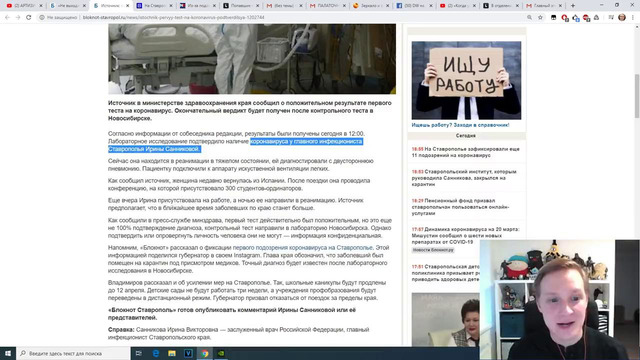Open File Explorer from the taskbar

[x=172, y=353]
